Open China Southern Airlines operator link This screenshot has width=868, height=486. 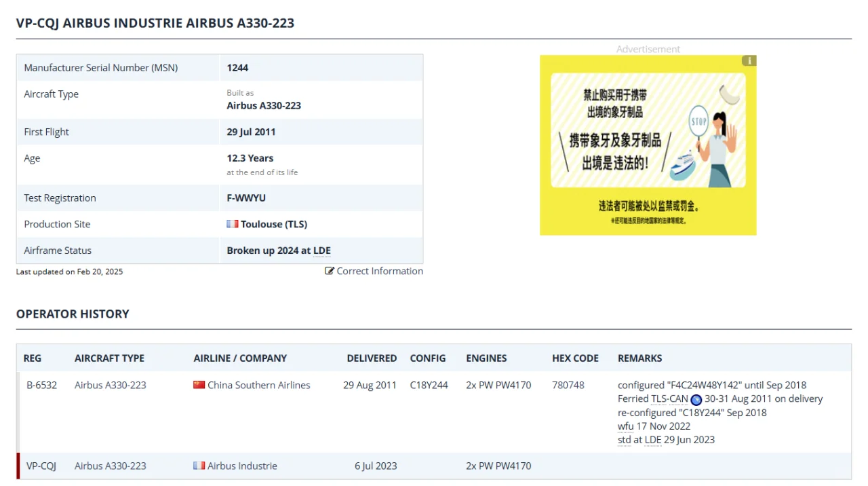(x=259, y=385)
